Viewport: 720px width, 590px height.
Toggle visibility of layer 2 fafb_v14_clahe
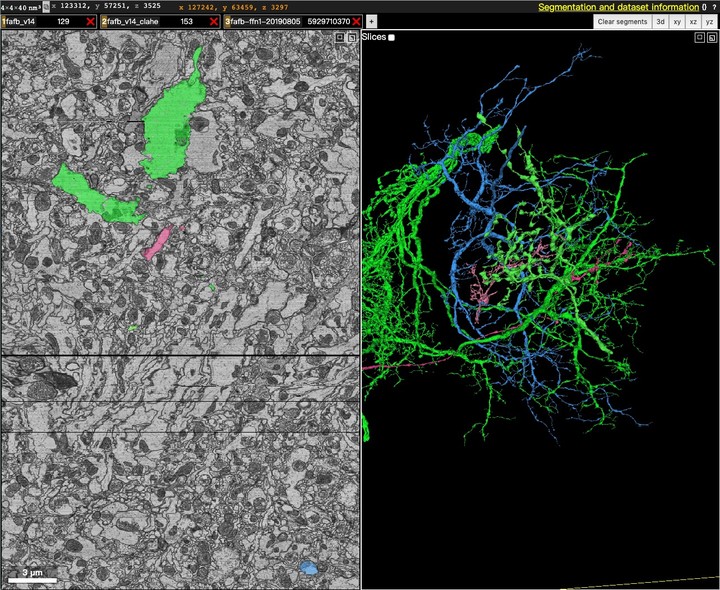click(104, 22)
